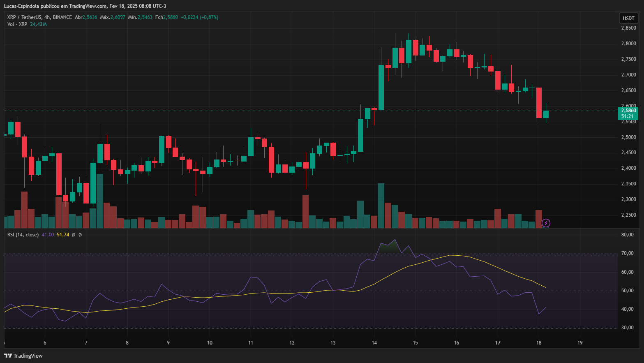
Task: Click the 2,8000 price scale label
Action: click(628, 44)
